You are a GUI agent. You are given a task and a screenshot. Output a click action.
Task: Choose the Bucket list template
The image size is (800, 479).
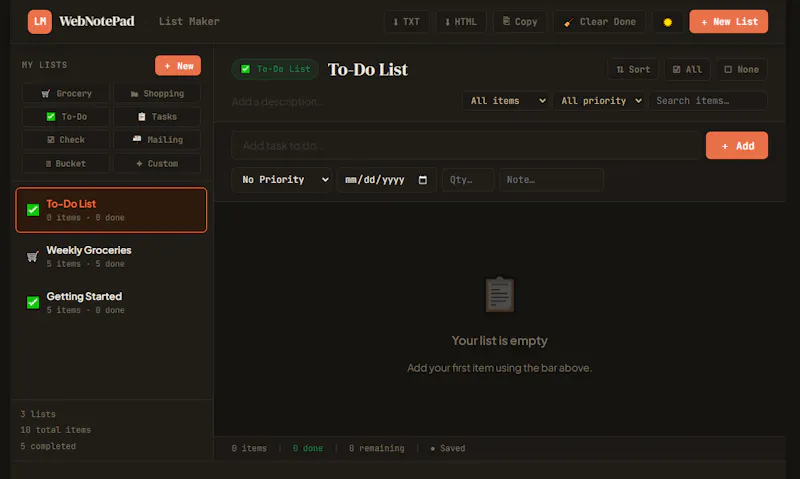(x=66, y=164)
